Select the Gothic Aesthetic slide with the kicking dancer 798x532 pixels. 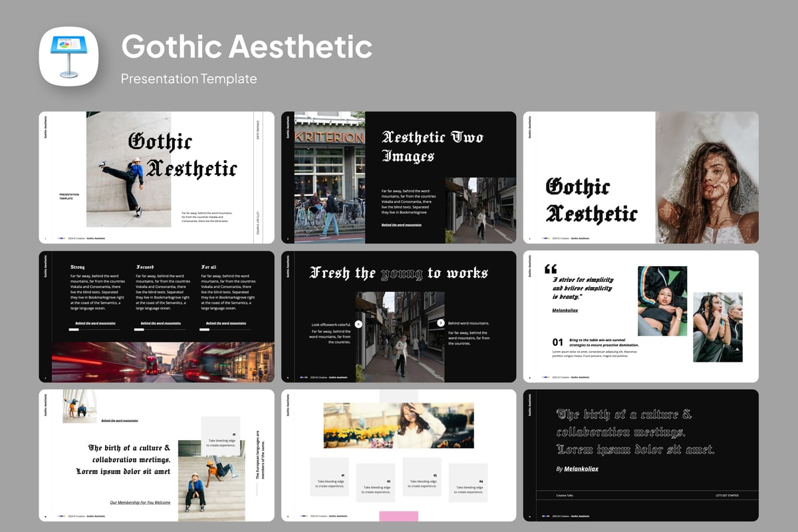pyautogui.click(x=156, y=177)
